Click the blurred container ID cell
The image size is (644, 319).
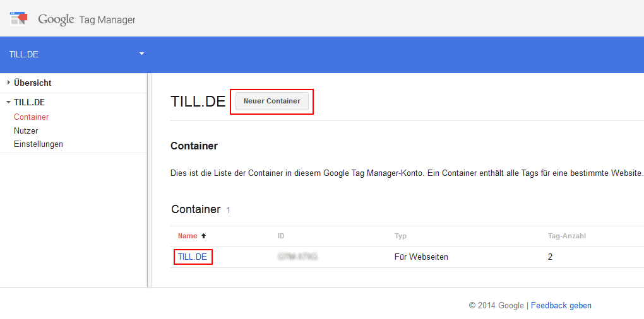pyautogui.click(x=298, y=257)
